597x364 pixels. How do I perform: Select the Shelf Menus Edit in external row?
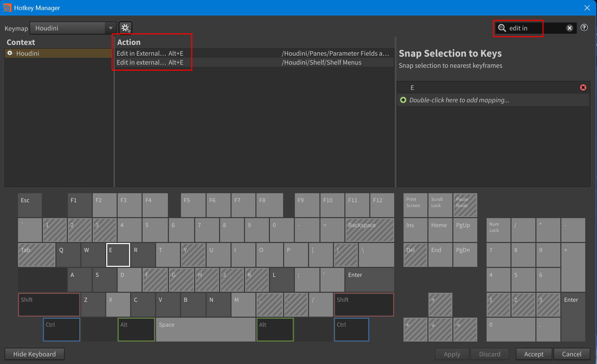254,62
